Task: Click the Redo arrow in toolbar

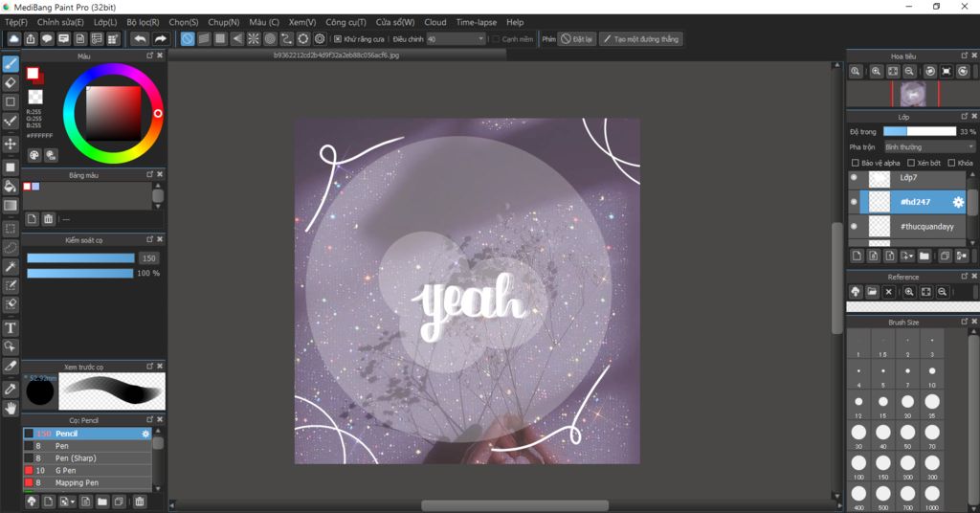Action: [x=161, y=38]
